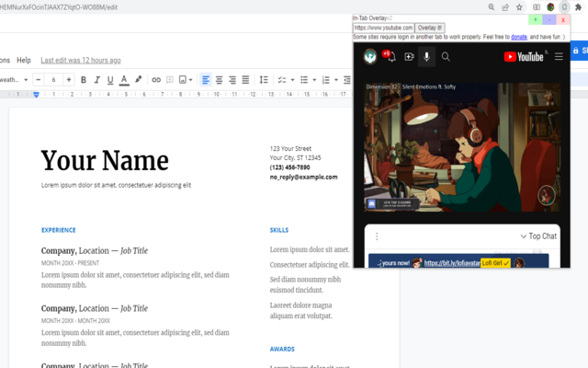Insert a link with the link icon
The image size is (588, 368).
coord(156,80)
